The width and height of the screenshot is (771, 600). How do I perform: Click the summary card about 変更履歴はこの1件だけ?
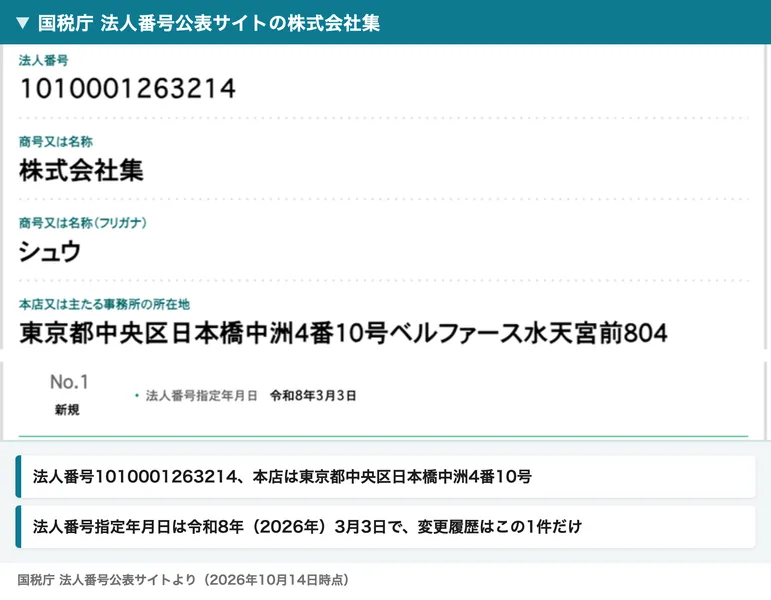click(386, 527)
